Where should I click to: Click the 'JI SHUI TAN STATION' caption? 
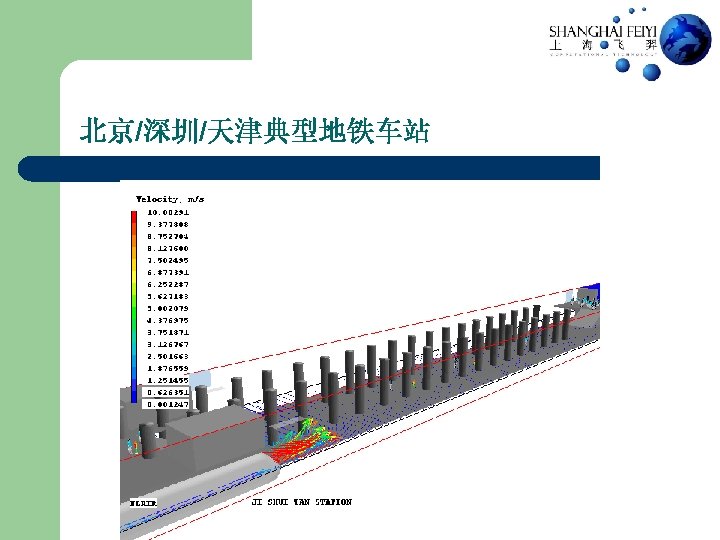click(302, 502)
